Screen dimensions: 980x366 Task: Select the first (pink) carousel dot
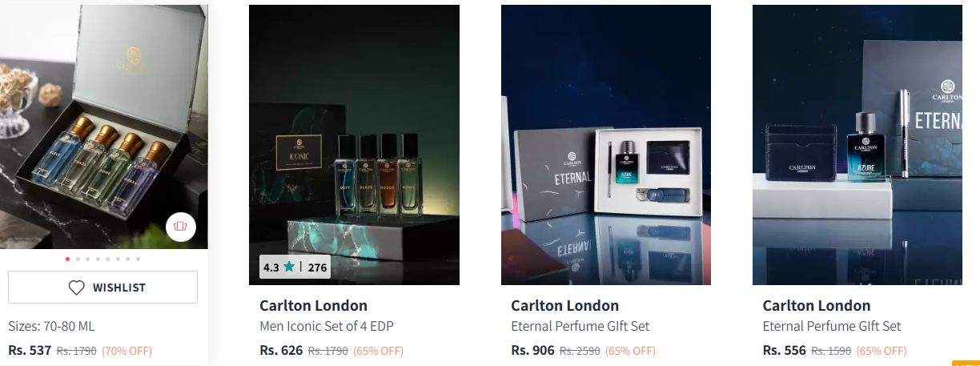(x=67, y=259)
